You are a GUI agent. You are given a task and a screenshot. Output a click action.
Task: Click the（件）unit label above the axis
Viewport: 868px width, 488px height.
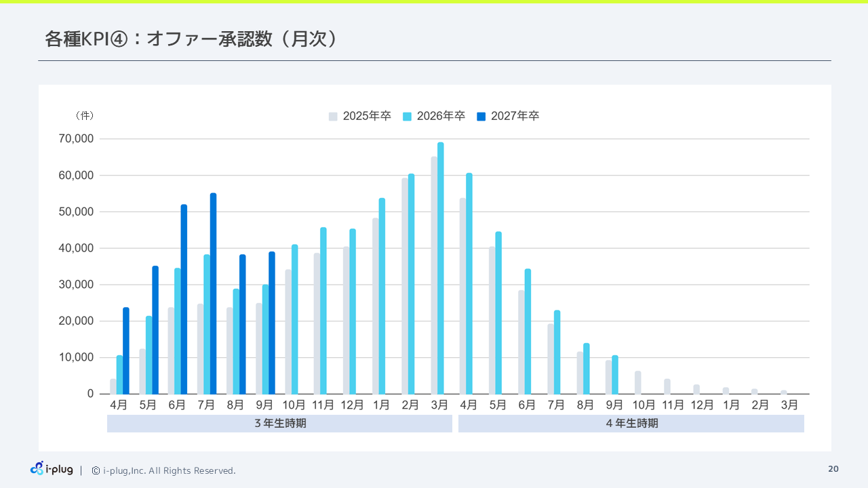click(85, 115)
